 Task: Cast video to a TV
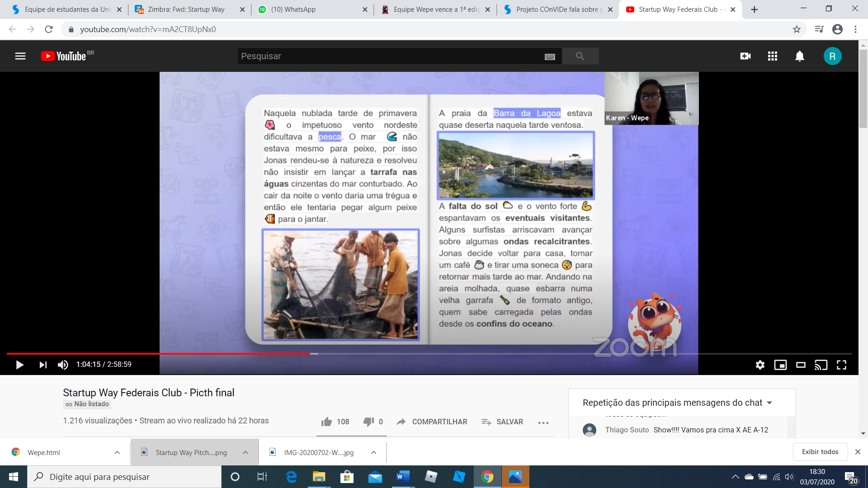pos(821,365)
